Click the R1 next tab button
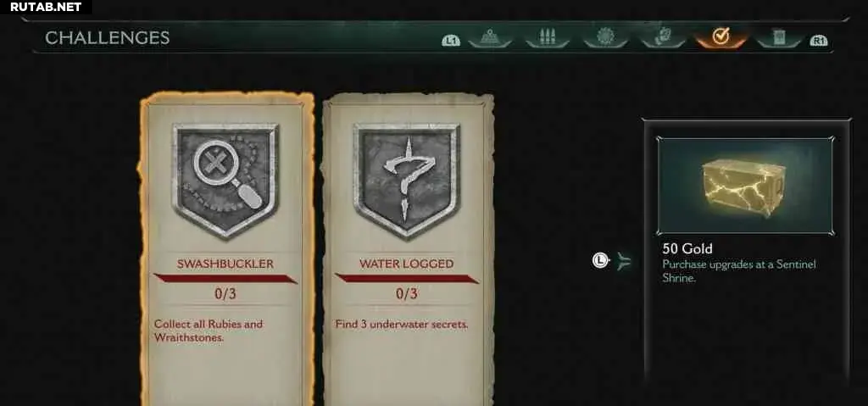The height and width of the screenshot is (406, 868). [x=818, y=41]
